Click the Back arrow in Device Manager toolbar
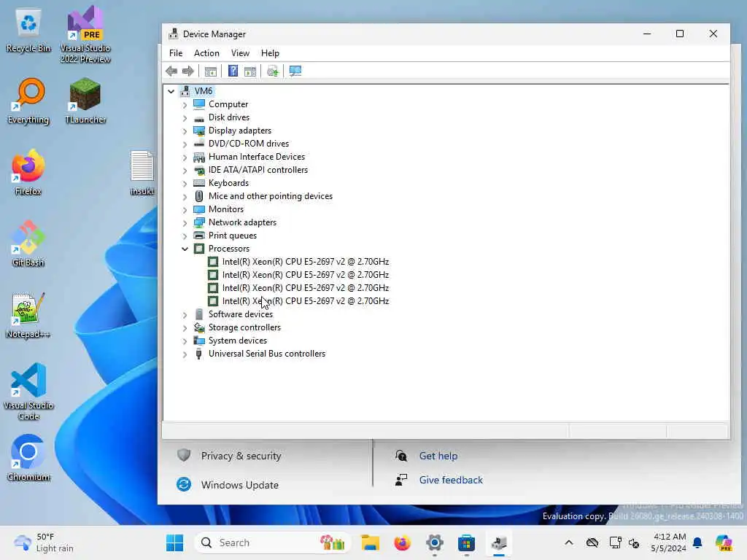The height and width of the screenshot is (560, 747). pyautogui.click(x=171, y=71)
